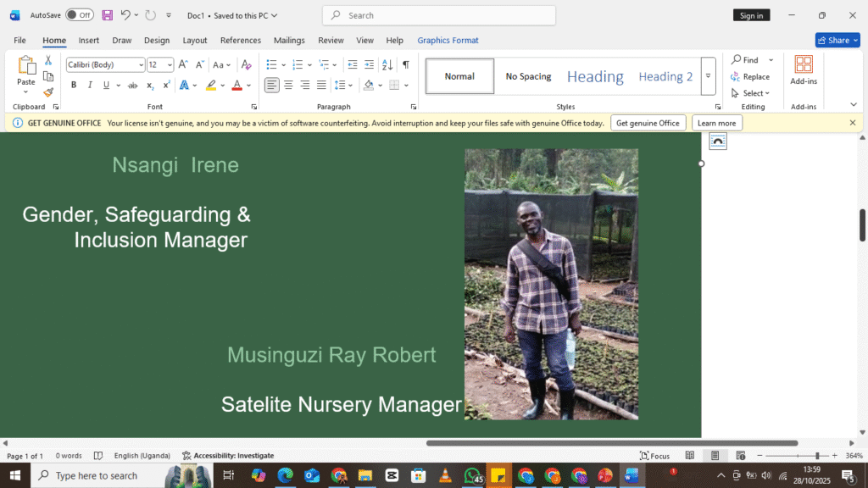Click the Save icon in the title bar

pyautogui.click(x=108, y=15)
